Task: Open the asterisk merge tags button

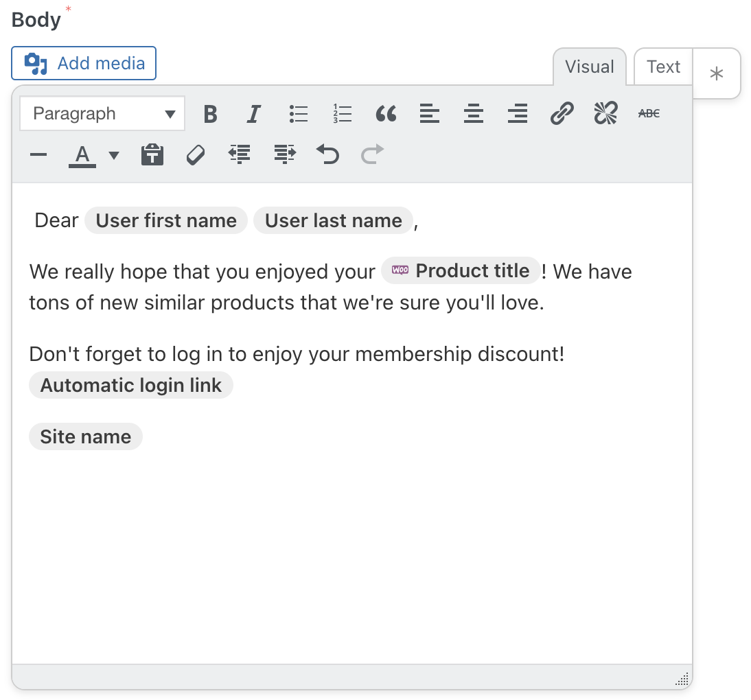Action: tap(717, 73)
